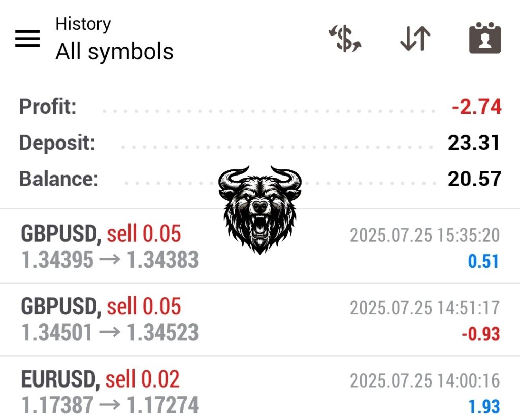
Task: Tap the sort arrows icon
Action: pos(415,39)
